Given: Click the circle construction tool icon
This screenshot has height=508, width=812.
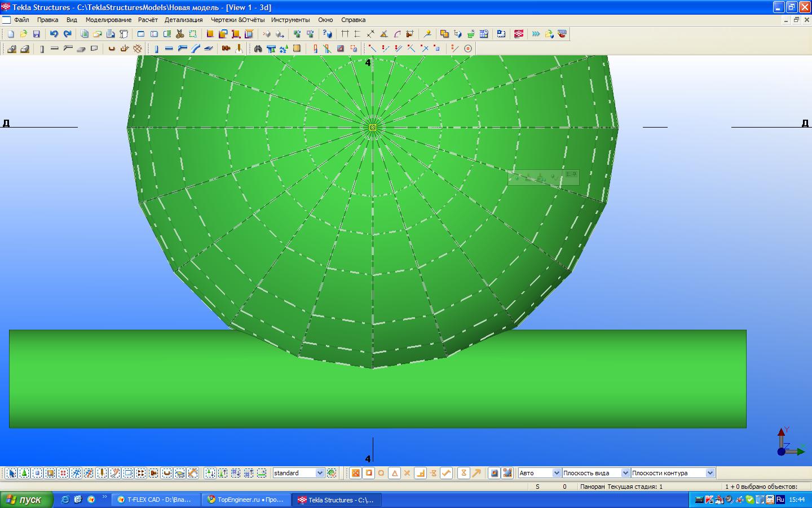Looking at the screenshot, I should pyautogui.click(x=467, y=49).
